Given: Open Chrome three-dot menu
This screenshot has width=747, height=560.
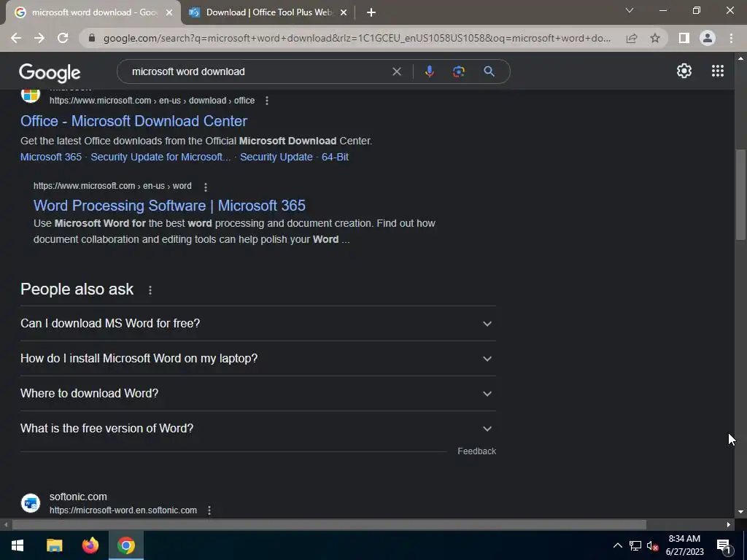Looking at the screenshot, I should (731, 38).
